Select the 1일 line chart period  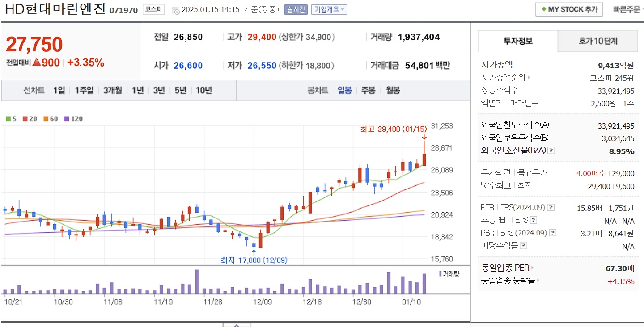(x=59, y=90)
